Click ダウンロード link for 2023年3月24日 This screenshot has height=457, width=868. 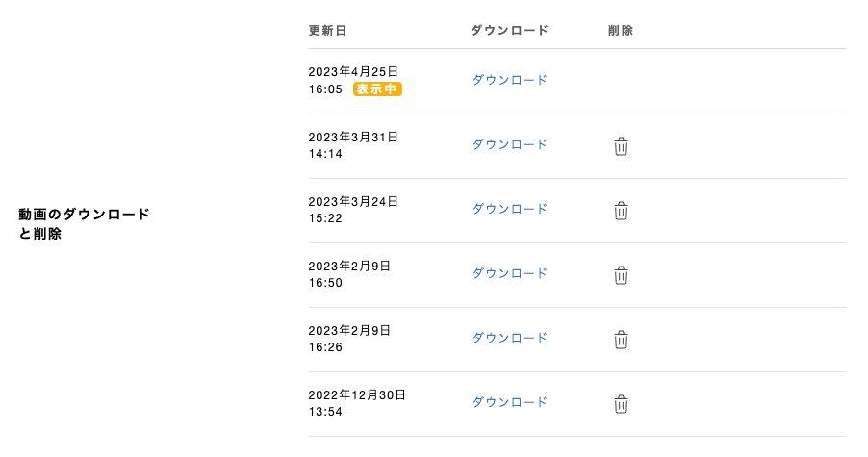coord(509,209)
